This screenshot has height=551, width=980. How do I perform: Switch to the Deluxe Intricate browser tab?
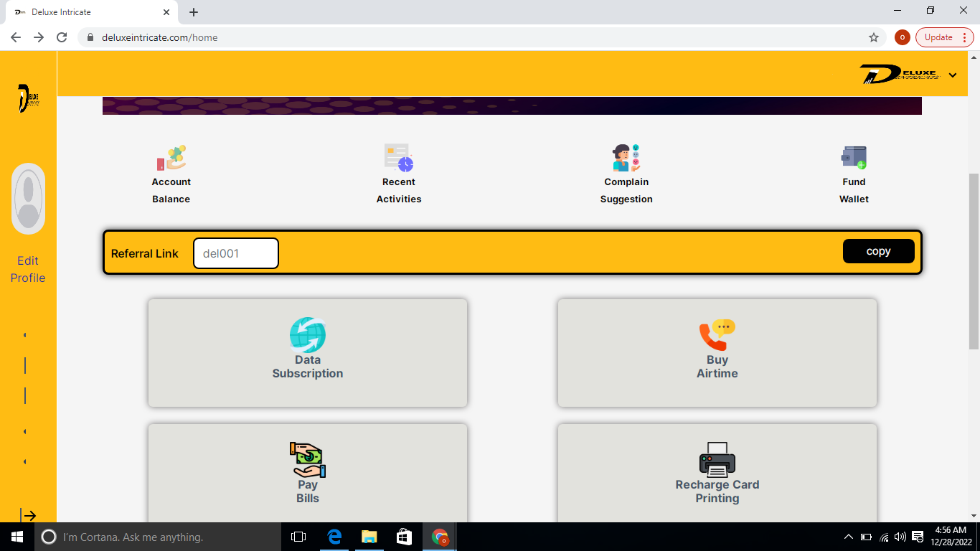click(86, 12)
